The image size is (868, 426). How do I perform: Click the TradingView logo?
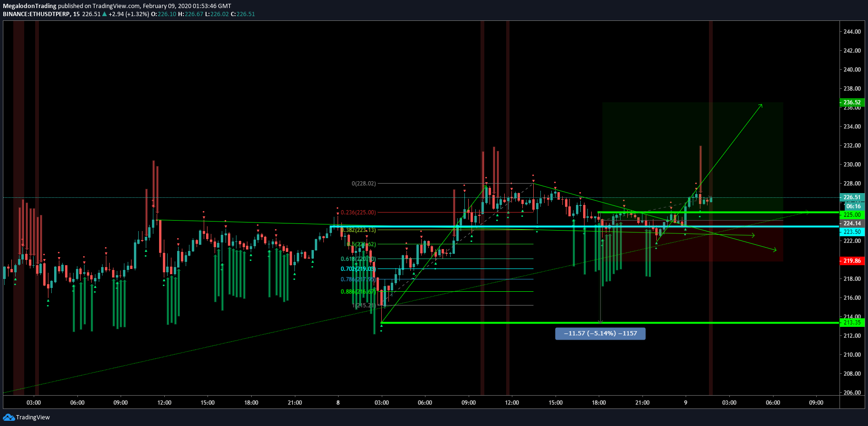27,417
